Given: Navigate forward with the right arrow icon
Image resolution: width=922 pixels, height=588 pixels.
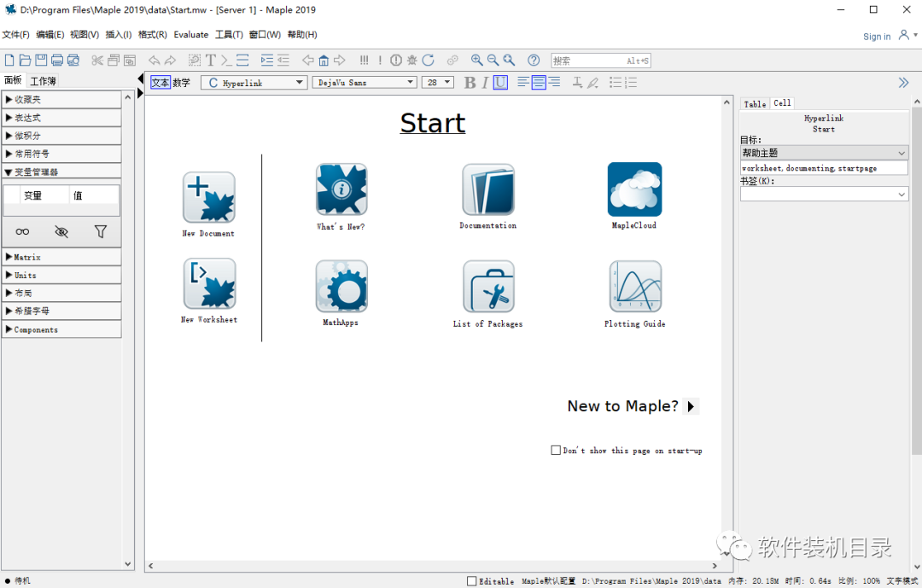Looking at the screenshot, I should (339, 60).
